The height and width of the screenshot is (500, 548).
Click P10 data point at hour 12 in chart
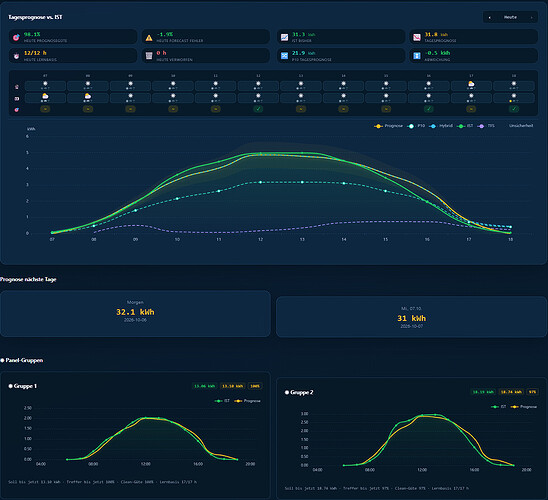pyautogui.click(x=260, y=182)
